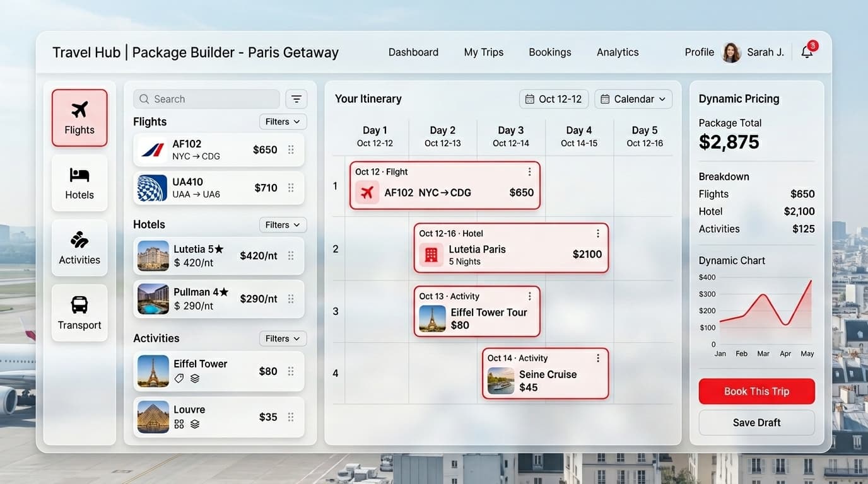Expand the Activities Filters dropdown

283,338
